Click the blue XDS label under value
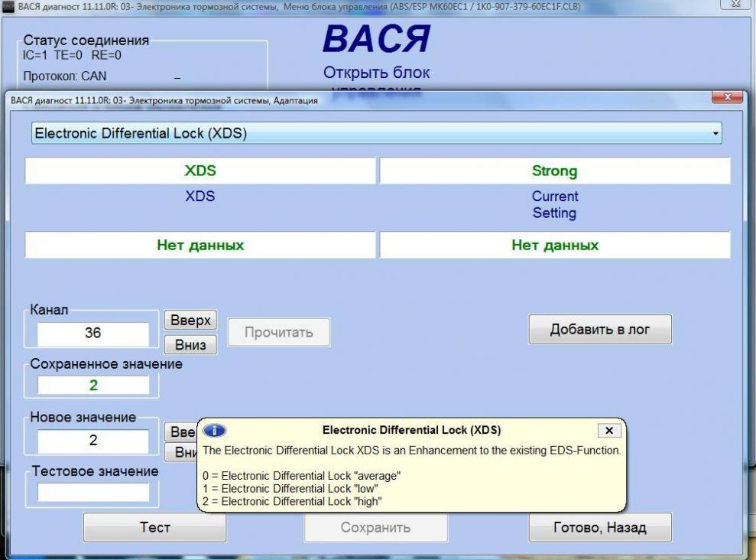 [x=200, y=197]
